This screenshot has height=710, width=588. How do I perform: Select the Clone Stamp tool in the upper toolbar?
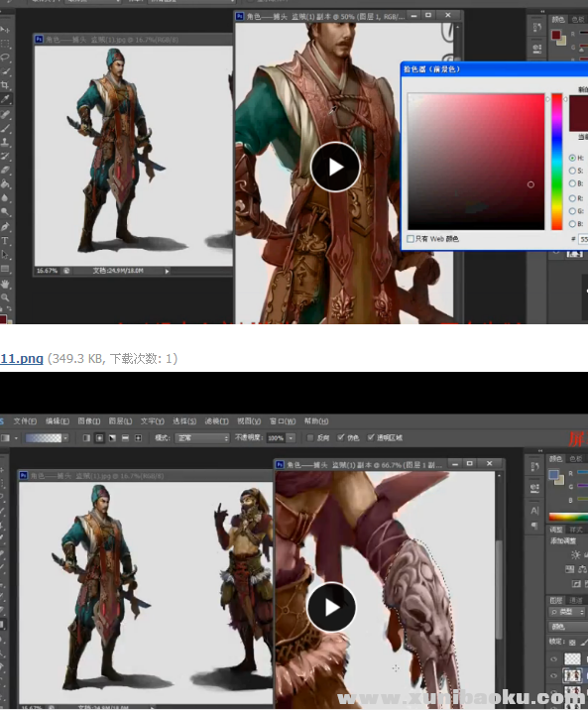point(5,142)
